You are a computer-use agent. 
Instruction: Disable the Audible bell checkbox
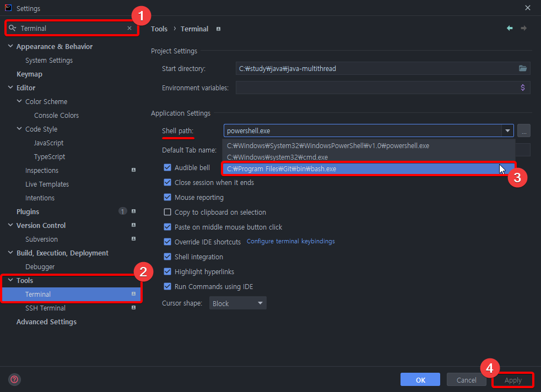tap(167, 167)
